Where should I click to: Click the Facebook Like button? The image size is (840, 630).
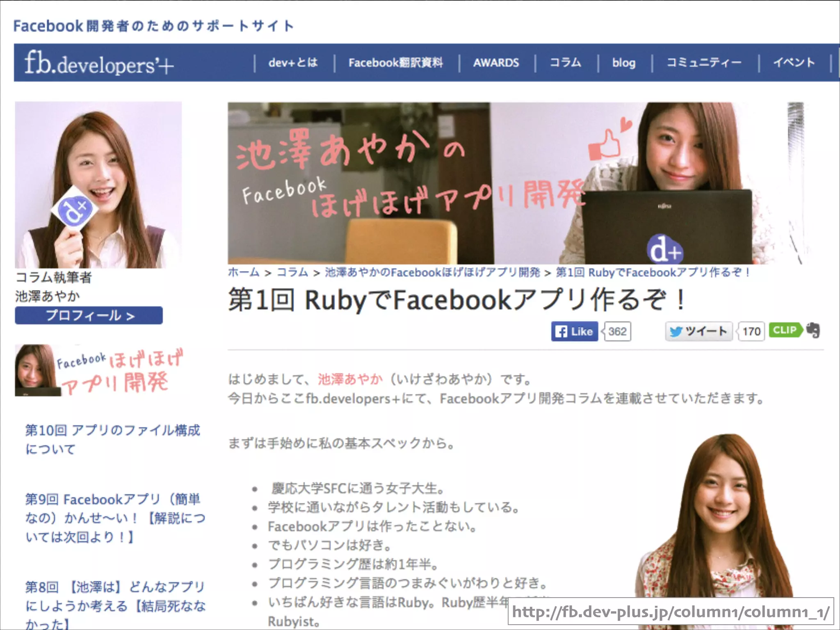point(575,331)
